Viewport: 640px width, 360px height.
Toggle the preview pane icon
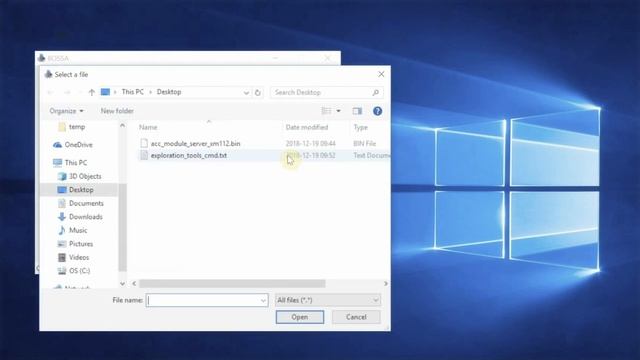(x=357, y=111)
